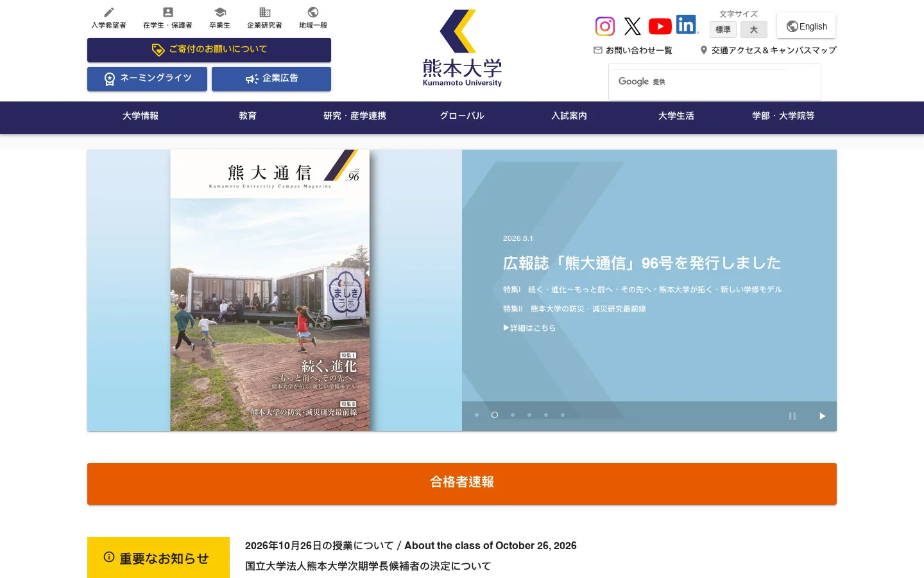
Task: Select the third slide indicator dot
Action: click(x=513, y=415)
